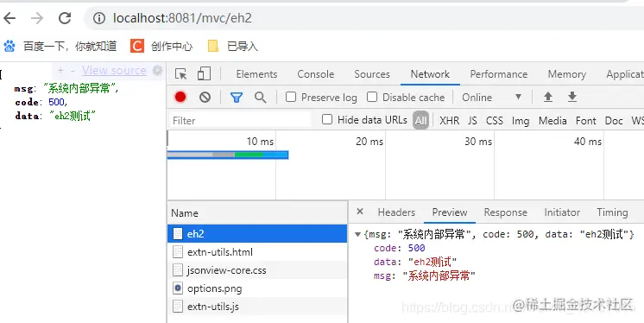Close the request details pane
The width and height of the screenshot is (644, 323).
(360, 212)
